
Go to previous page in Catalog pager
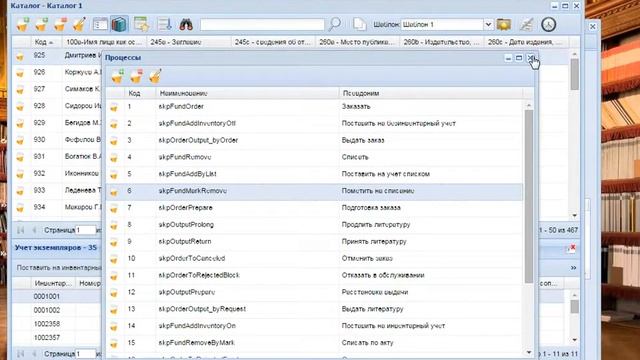point(34,230)
